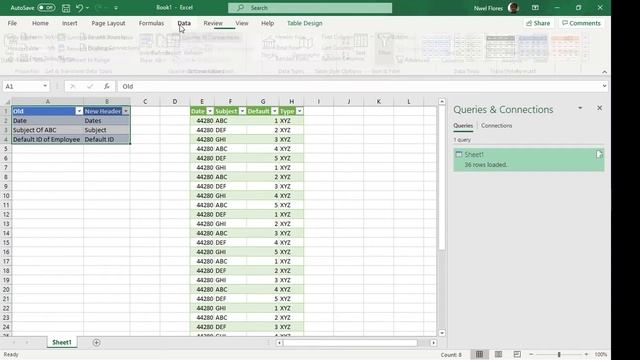Click the Save icon in title bar
The height and width of the screenshot is (360, 640).
(66, 8)
